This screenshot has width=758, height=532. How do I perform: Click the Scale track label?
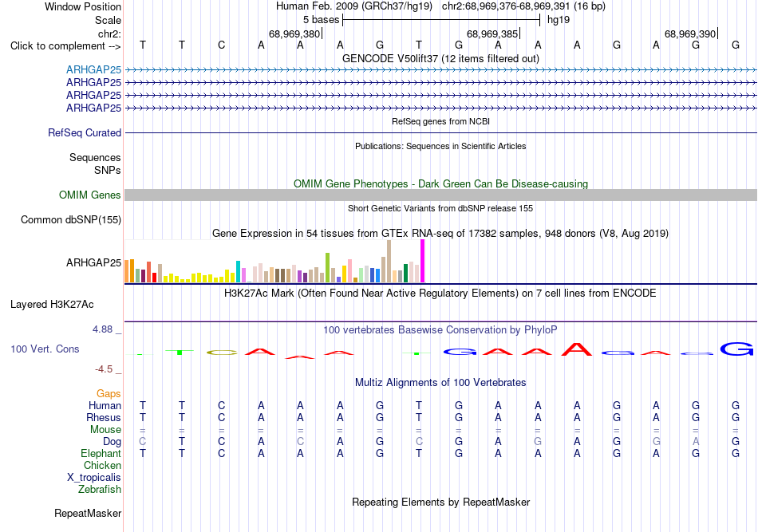(108, 20)
